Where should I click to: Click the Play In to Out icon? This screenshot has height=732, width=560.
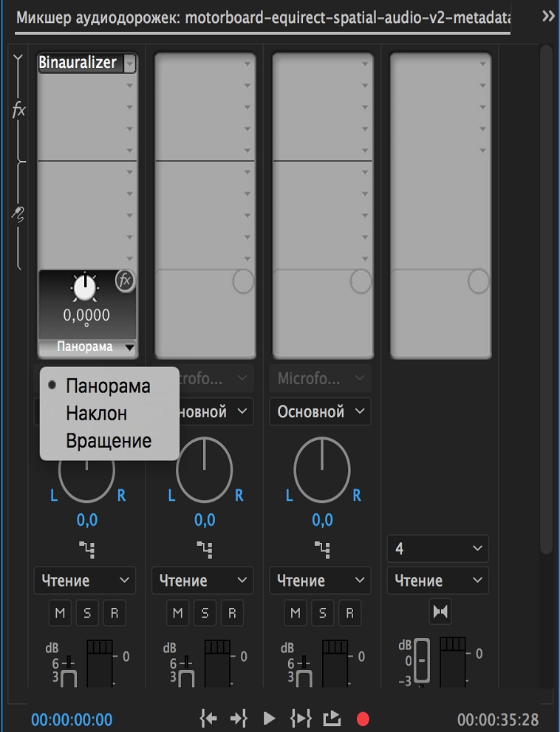(x=301, y=719)
